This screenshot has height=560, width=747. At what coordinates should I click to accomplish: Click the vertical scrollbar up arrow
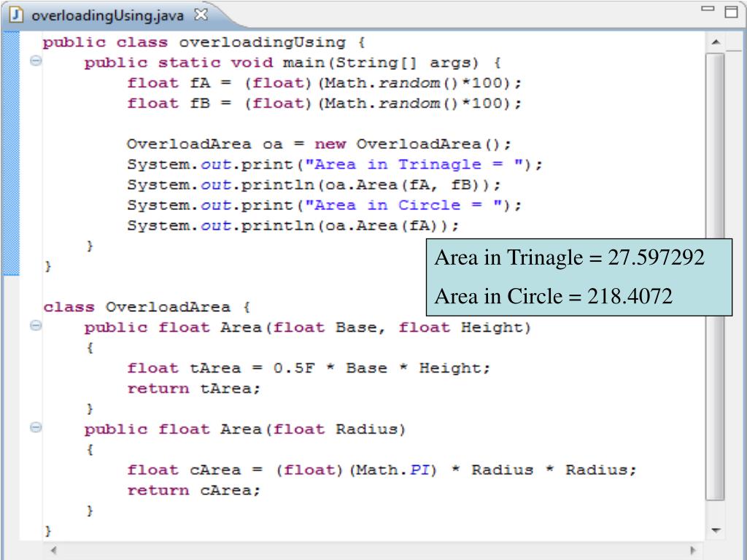(715, 42)
